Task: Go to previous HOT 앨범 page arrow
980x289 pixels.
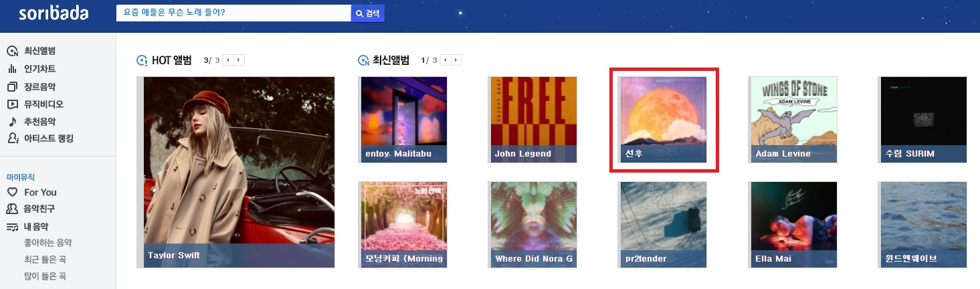Action: click(228, 60)
